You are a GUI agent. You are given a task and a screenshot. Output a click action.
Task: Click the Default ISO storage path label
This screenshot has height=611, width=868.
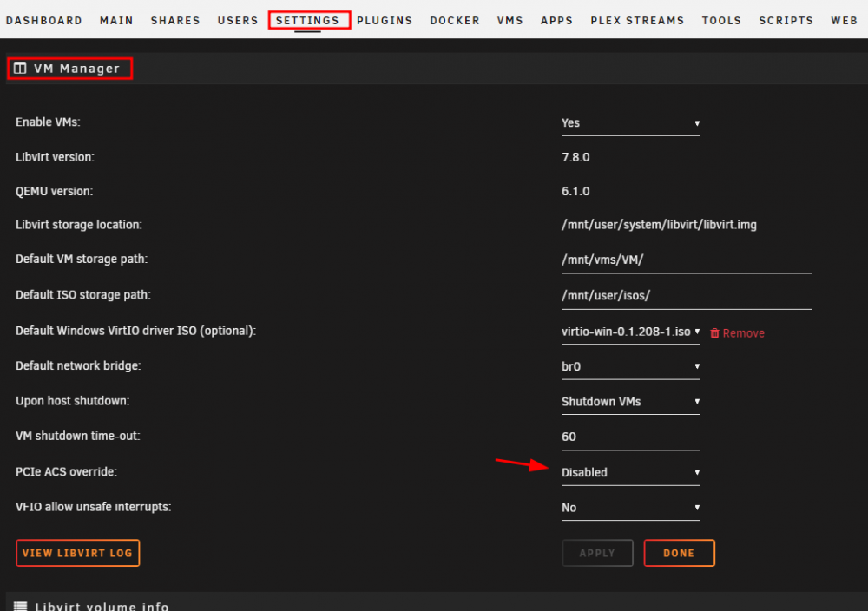point(83,295)
